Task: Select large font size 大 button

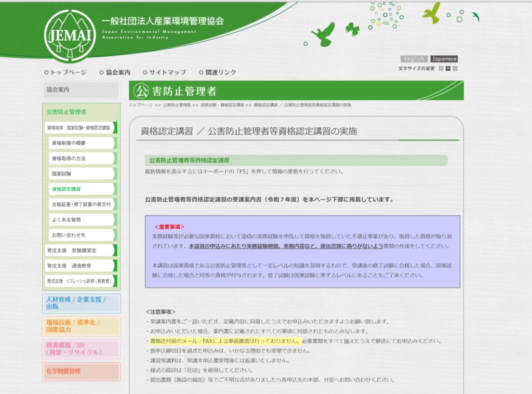Action: click(x=441, y=69)
